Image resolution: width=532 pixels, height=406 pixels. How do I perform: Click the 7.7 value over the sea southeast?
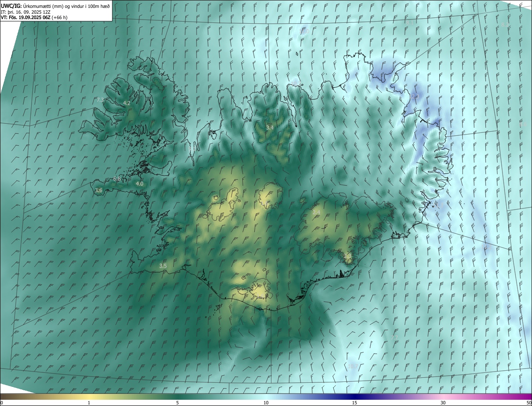395,337
